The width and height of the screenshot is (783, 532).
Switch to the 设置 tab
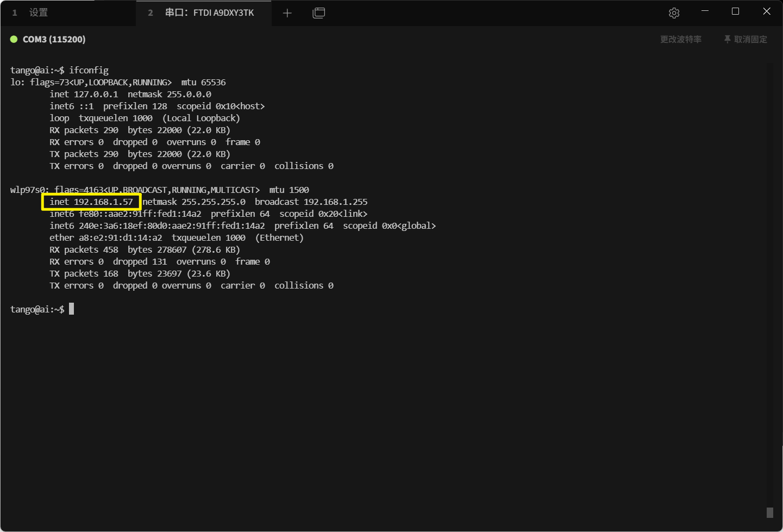click(x=38, y=12)
